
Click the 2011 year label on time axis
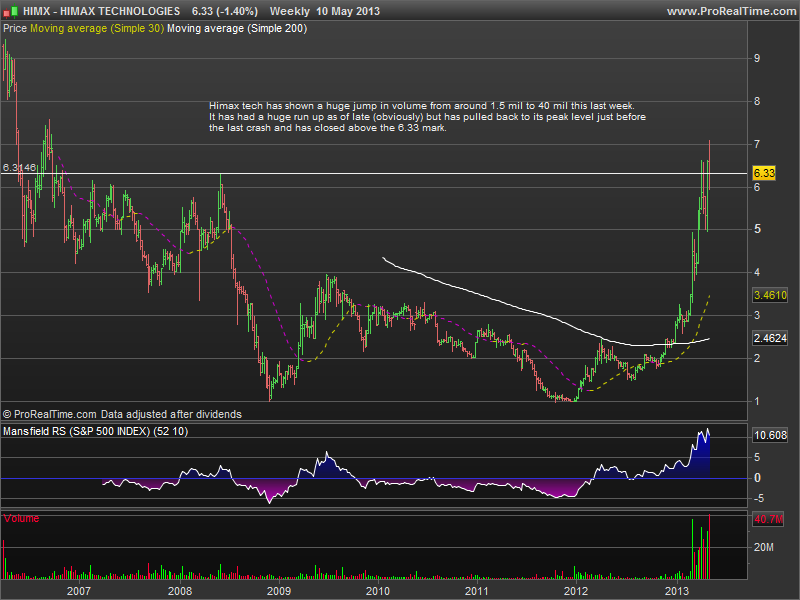[x=477, y=591]
